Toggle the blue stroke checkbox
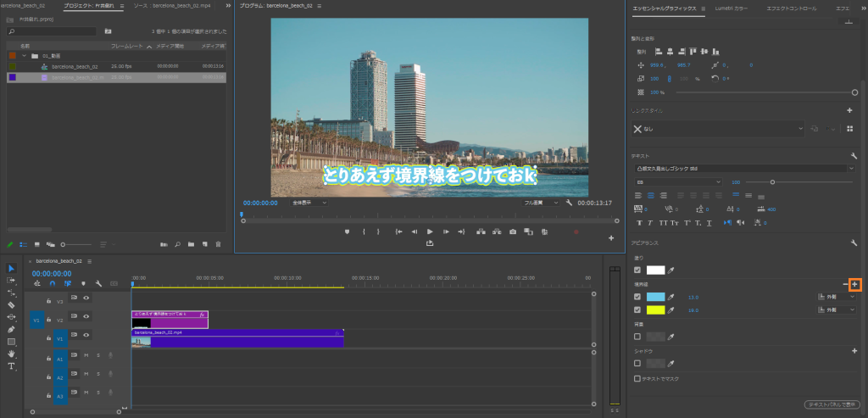 pyautogui.click(x=637, y=297)
